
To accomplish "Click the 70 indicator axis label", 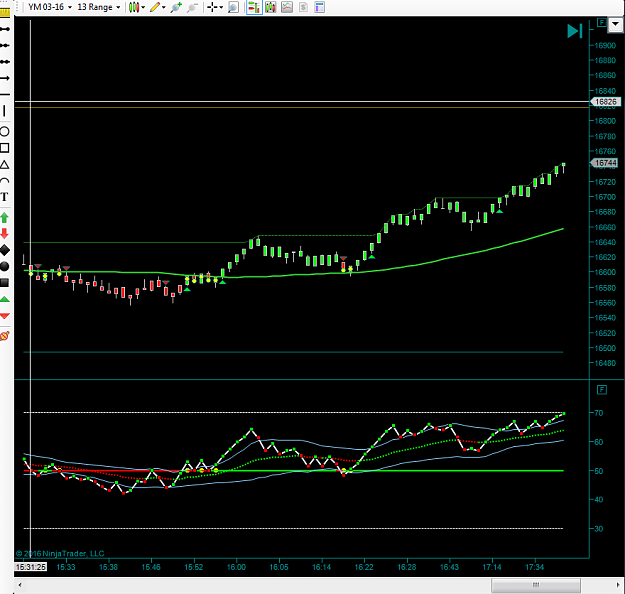I will 598,413.
